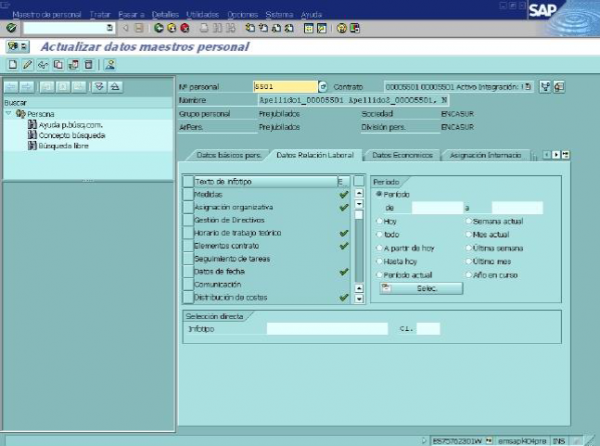Screen dimensions: 600x446
Task: Select the Último mes radio button
Action: 468,261
